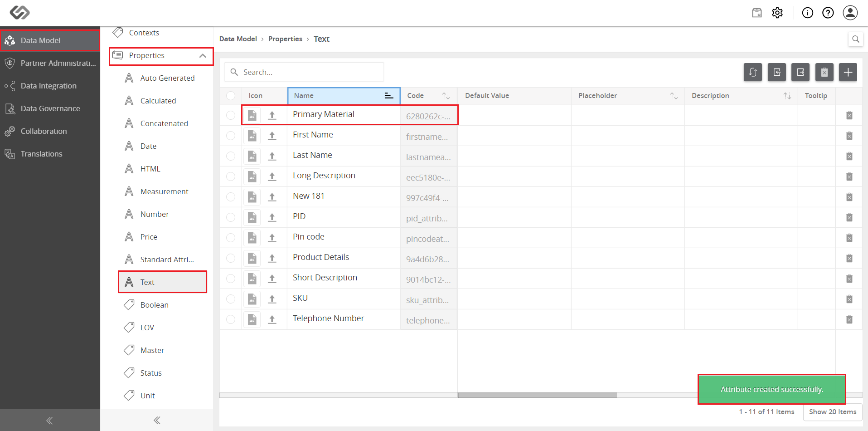
Task: Upload icon for Last Name row
Action: (x=272, y=156)
